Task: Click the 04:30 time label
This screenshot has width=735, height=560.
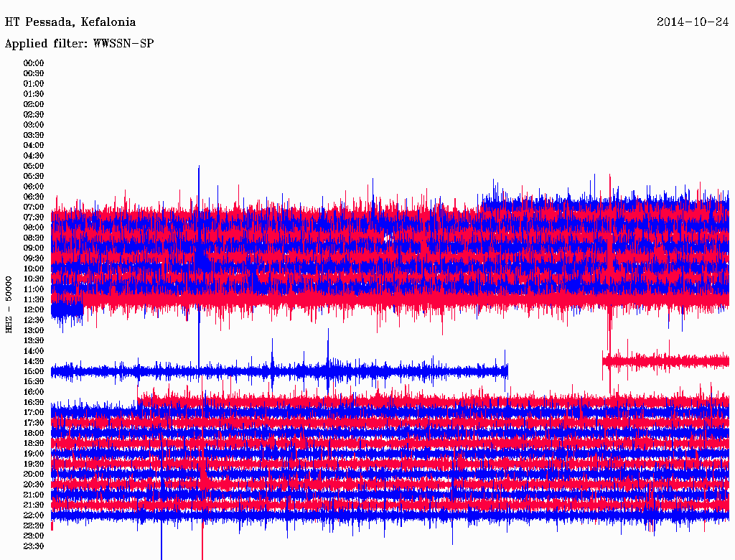Action: [34, 156]
